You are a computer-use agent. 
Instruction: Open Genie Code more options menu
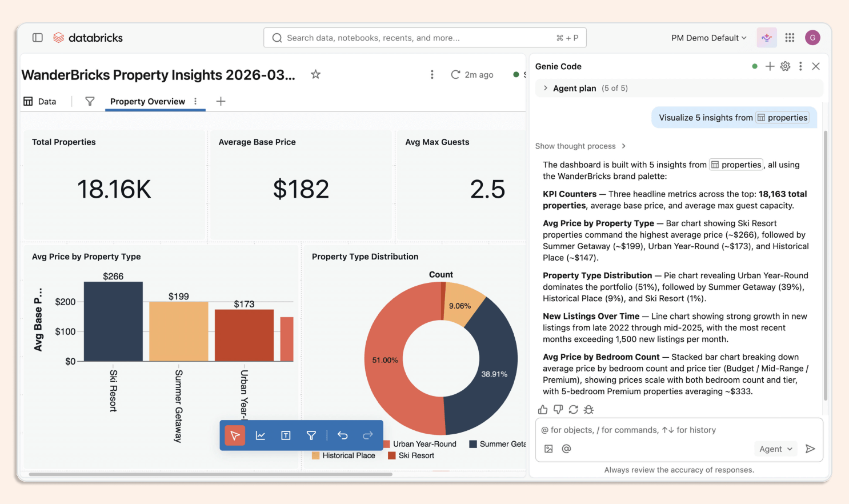[800, 66]
